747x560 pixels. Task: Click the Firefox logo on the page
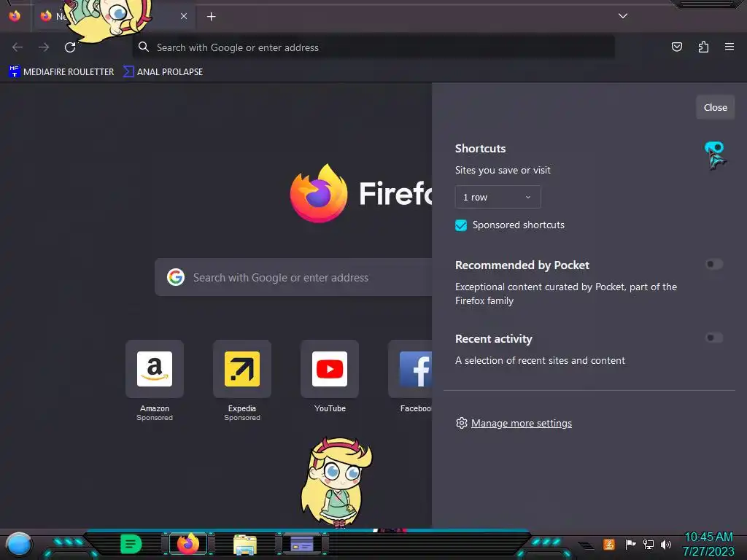(x=319, y=193)
